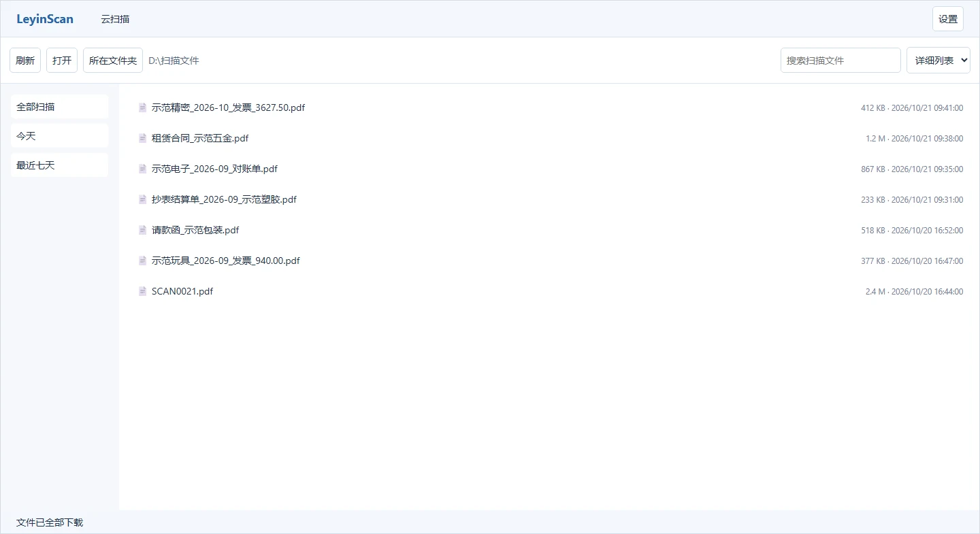Select file name 请款函_示范包装.pdf

(195, 230)
